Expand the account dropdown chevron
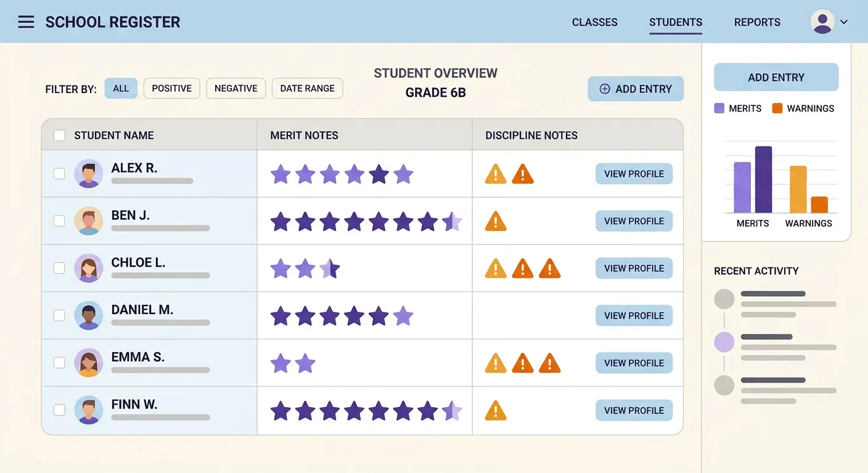The image size is (868, 473). point(844,22)
